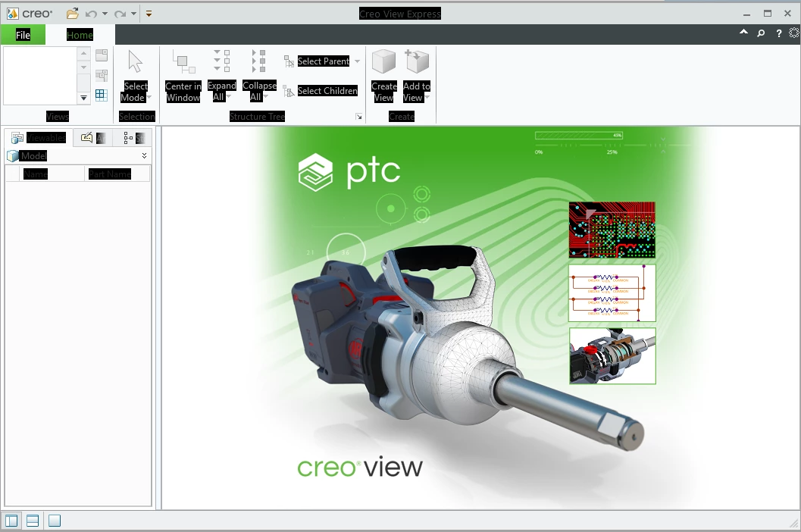Open Customize Quick Access Toolbar dropdown
Screen dimensions: 801x532
click(149, 14)
